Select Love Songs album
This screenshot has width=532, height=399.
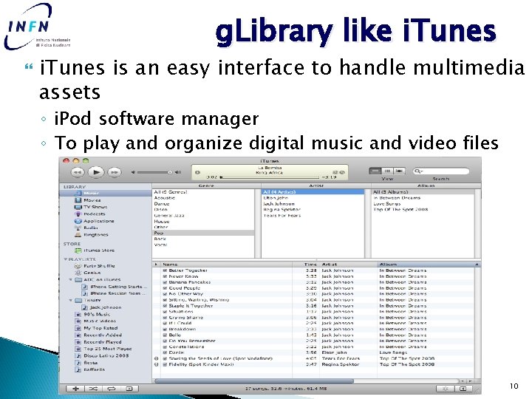click(423, 204)
